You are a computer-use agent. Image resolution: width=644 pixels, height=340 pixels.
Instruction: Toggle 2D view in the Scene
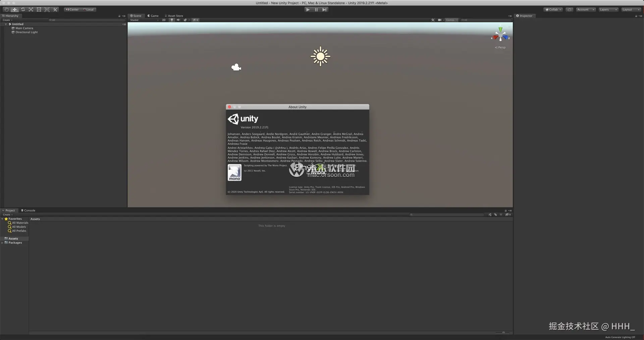click(164, 20)
